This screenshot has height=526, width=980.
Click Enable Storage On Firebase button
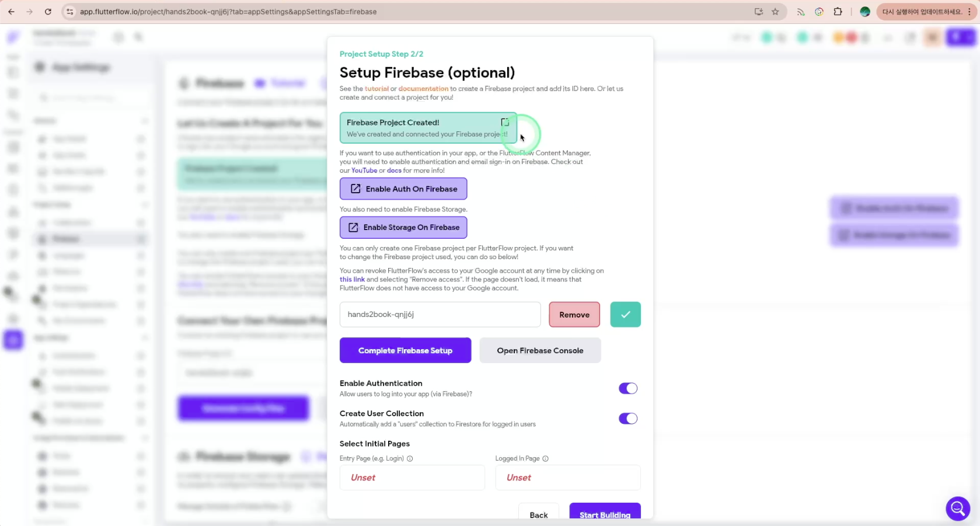pos(403,228)
